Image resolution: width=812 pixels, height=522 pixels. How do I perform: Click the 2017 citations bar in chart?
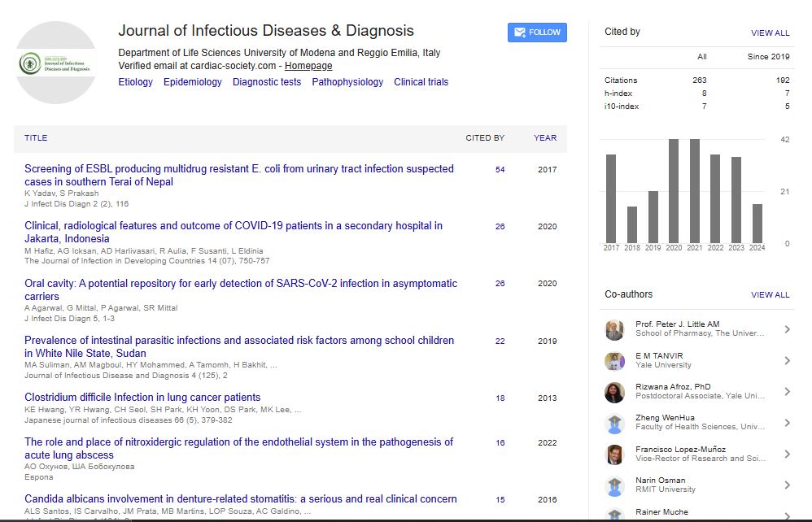[611, 198]
